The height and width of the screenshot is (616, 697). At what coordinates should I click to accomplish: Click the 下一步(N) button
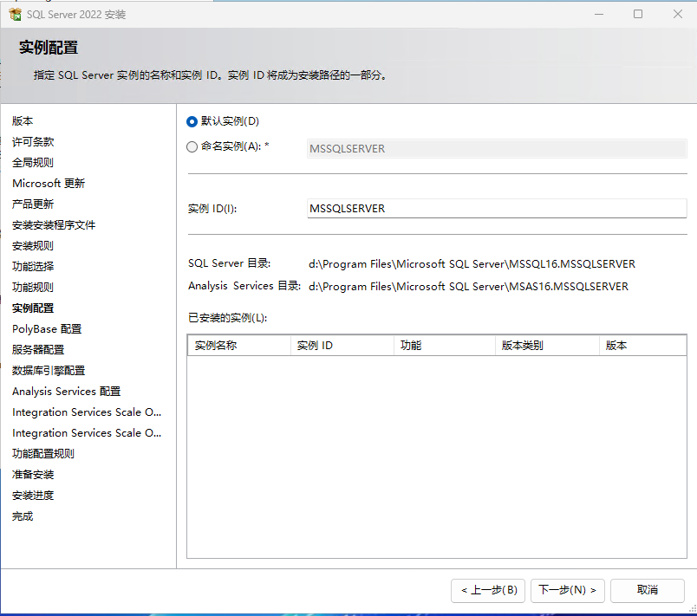coord(567,590)
